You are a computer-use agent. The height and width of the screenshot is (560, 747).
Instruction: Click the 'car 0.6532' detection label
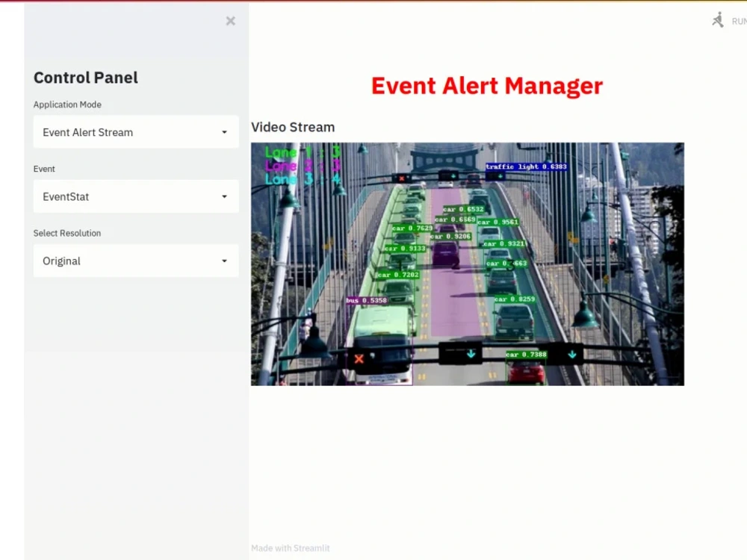click(463, 209)
